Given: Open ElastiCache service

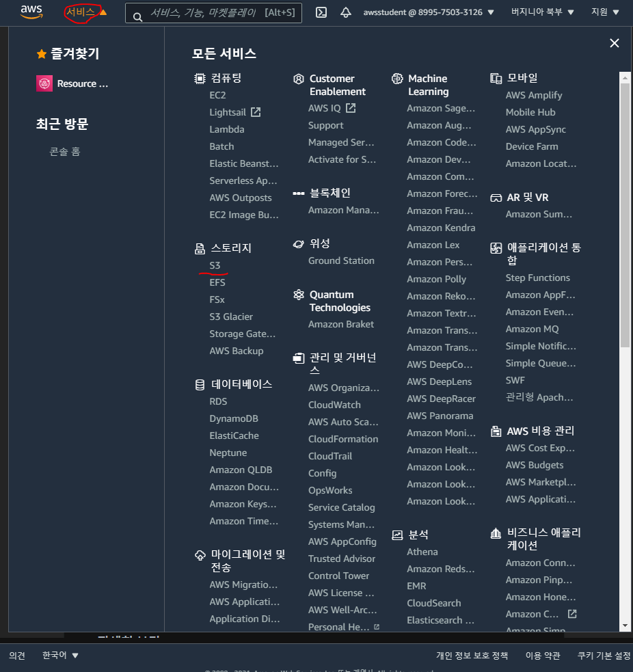Looking at the screenshot, I should (234, 436).
